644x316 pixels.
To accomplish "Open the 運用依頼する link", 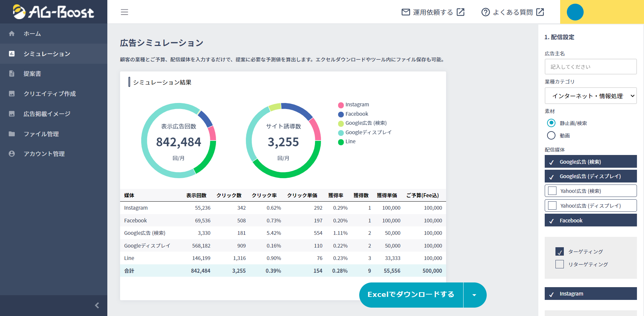I will point(433,12).
